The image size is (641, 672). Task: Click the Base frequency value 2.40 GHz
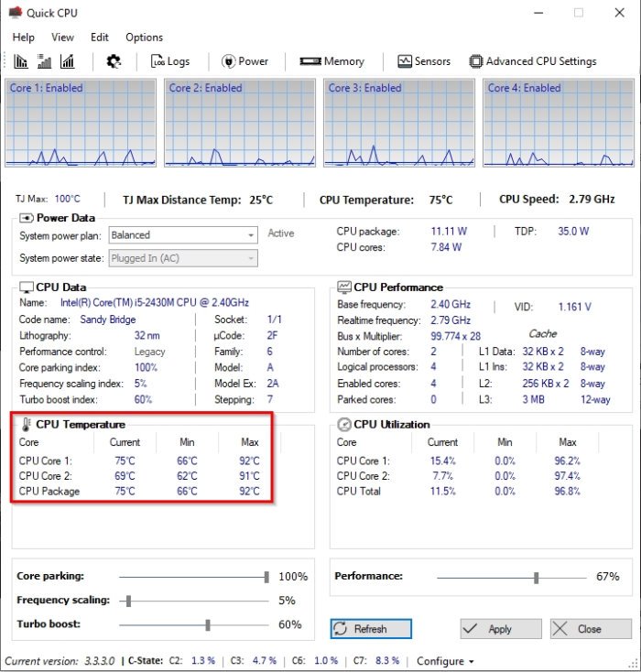451,304
